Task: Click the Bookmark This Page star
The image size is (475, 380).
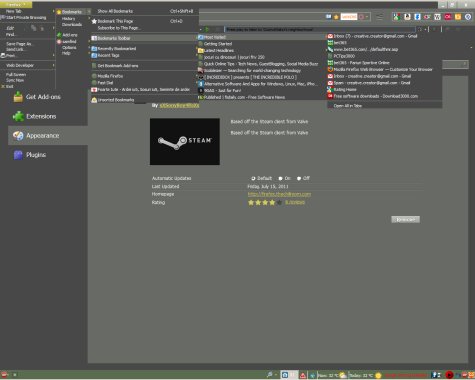Action: (x=94, y=21)
